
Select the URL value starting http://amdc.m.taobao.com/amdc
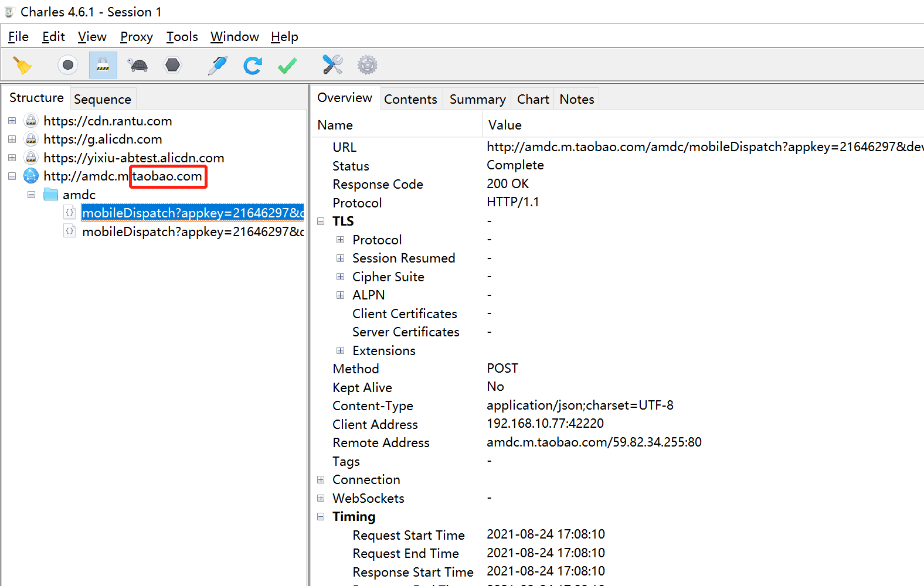[705, 146]
